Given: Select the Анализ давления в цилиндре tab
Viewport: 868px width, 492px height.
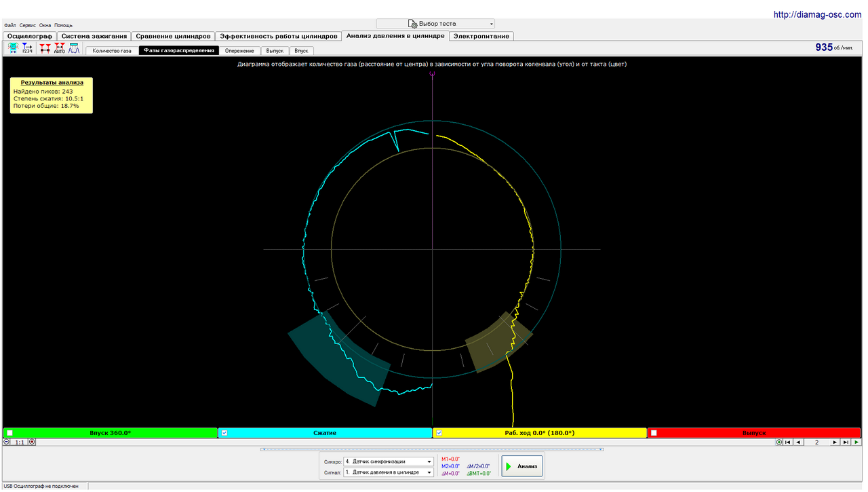Looking at the screenshot, I should click(x=395, y=36).
